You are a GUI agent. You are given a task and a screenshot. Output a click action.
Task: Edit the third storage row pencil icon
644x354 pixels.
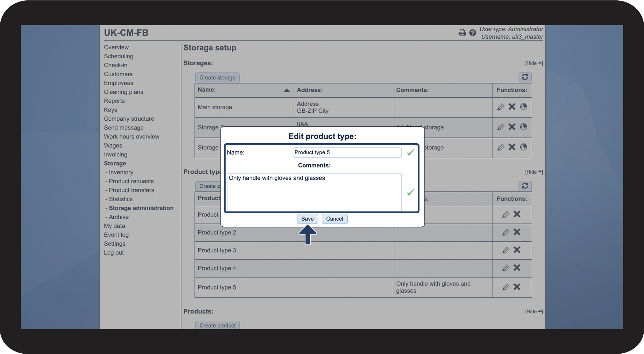click(x=501, y=147)
